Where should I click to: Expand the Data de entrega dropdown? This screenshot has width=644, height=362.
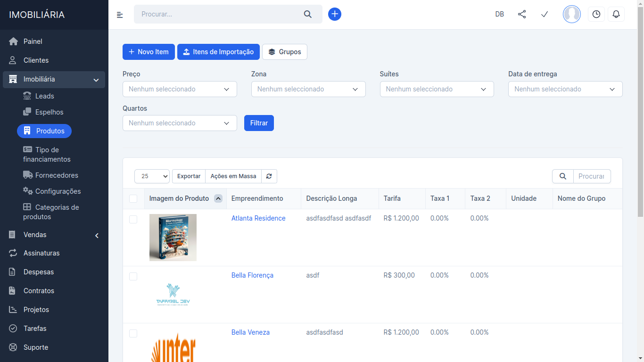point(565,89)
